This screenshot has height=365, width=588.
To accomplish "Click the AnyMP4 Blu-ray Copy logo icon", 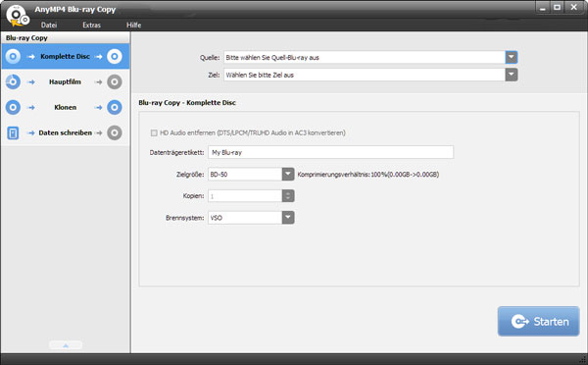I will point(18,16).
